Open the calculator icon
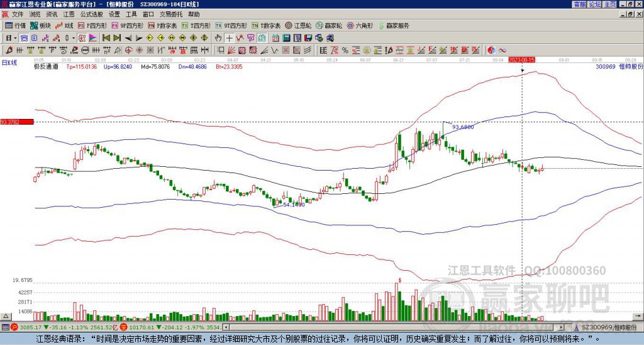The width and height of the screenshot is (644, 345). click(x=286, y=38)
